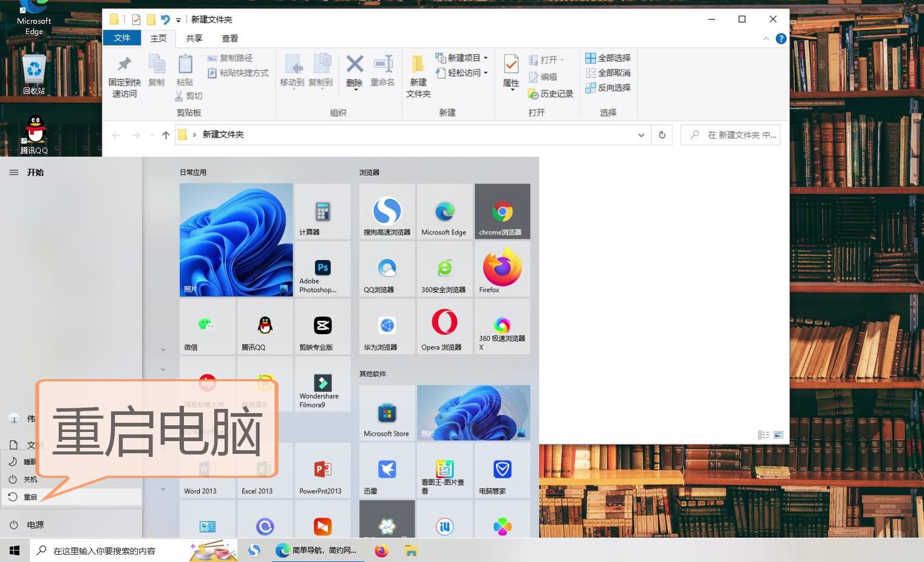
Task: Click 重启 to restart the computer
Action: [x=71, y=497]
